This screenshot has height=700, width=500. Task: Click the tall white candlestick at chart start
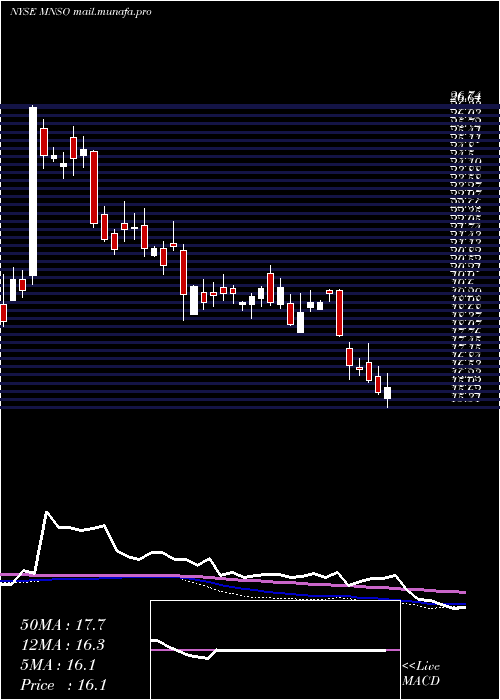pos(33,191)
